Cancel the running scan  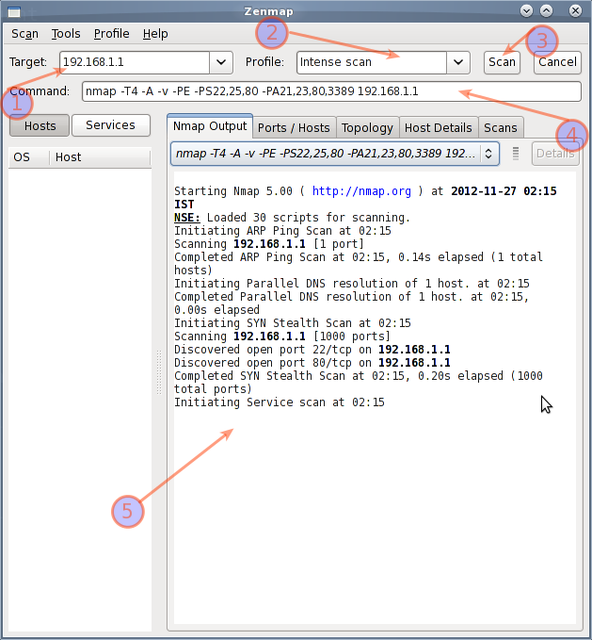pos(557,62)
